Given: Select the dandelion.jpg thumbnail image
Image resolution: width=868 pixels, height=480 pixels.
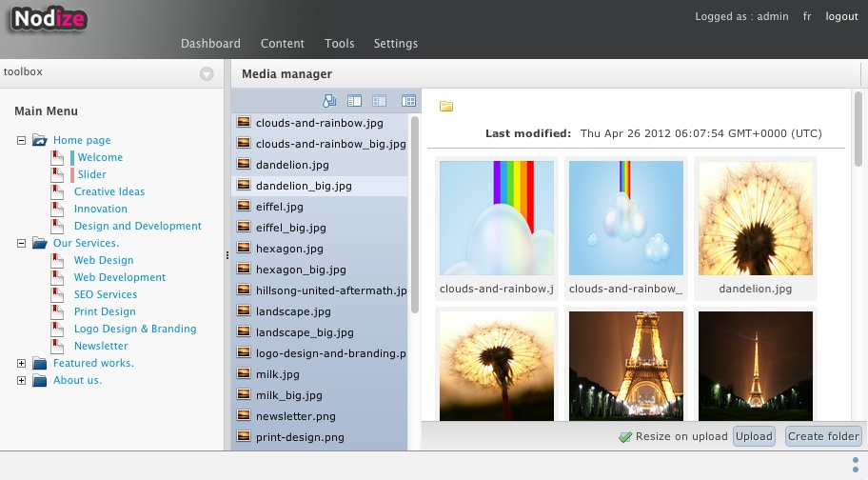Looking at the screenshot, I should click(x=756, y=218).
